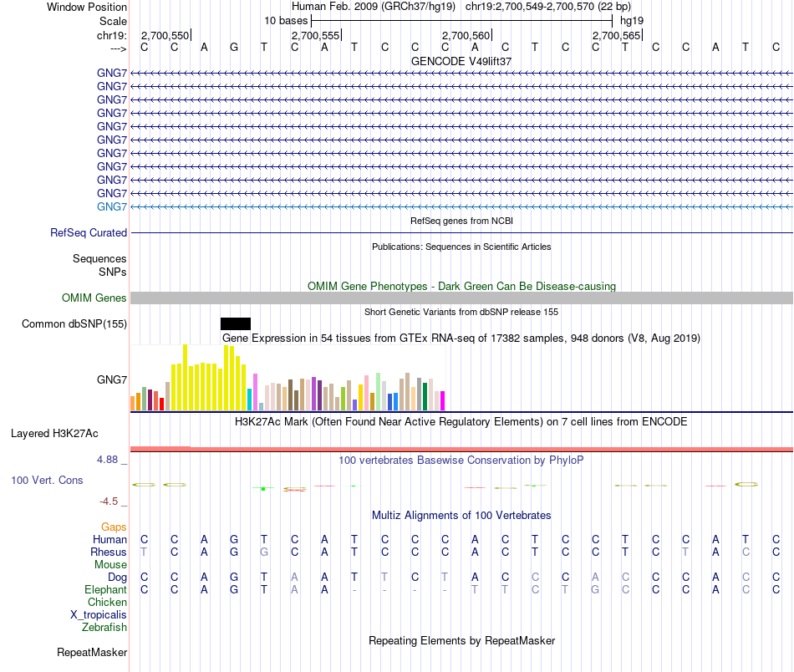
Task: Open the OMIM Genes track label
Action: (94, 298)
